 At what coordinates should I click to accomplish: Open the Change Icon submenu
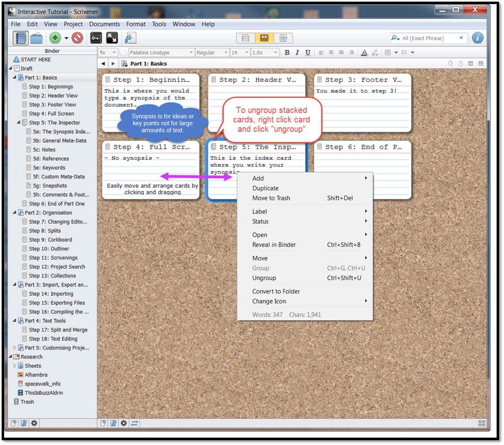point(305,301)
